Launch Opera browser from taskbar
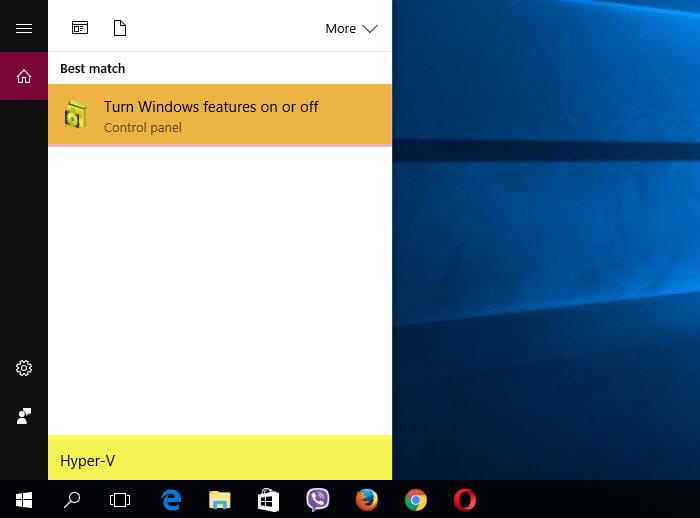700x518 pixels. tap(465, 500)
